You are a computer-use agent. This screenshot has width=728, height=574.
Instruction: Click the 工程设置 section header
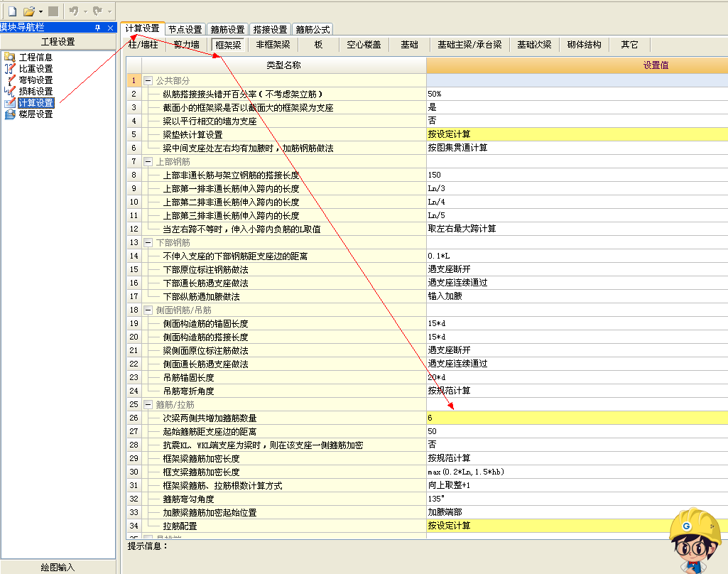click(58, 42)
